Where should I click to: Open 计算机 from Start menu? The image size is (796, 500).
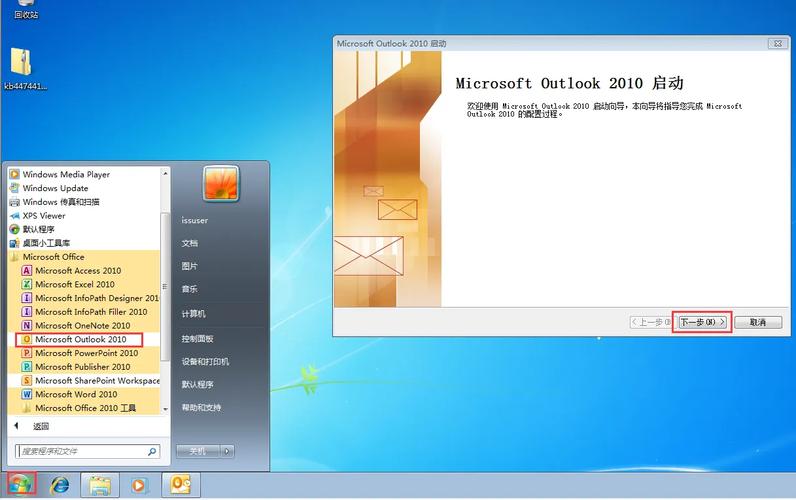pyautogui.click(x=193, y=314)
